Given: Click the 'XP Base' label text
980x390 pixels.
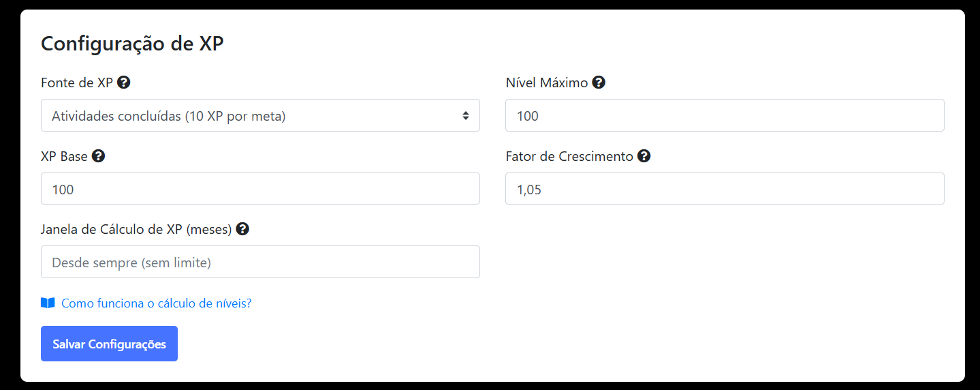Looking at the screenshot, I should 65,156.
